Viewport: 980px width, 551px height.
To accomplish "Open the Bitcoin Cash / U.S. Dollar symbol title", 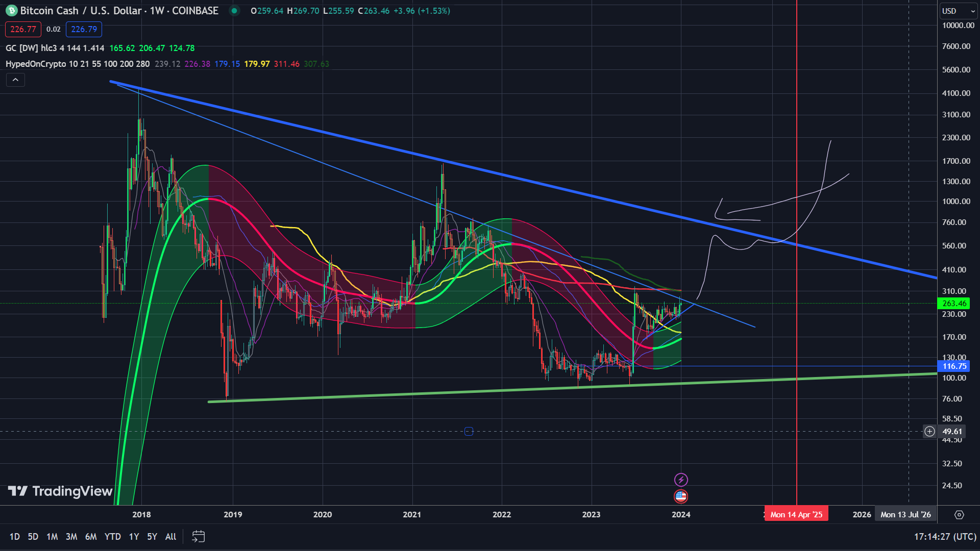I will 119,11.
